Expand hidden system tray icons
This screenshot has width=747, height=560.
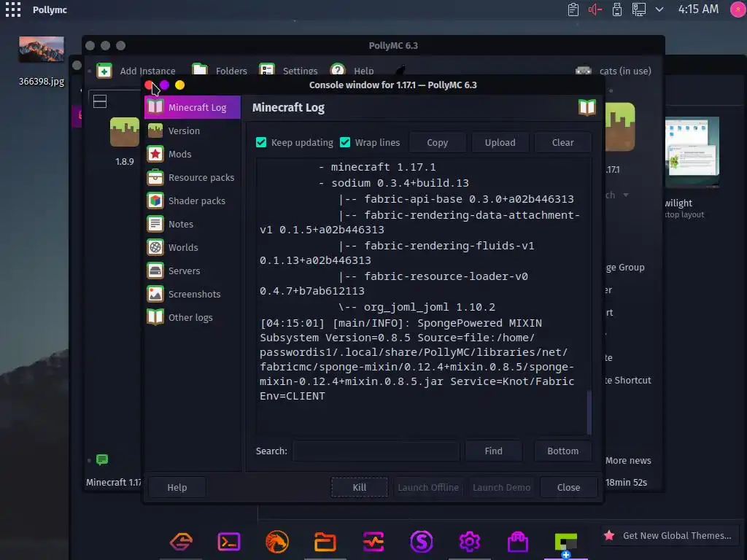(x=659, y=9)
